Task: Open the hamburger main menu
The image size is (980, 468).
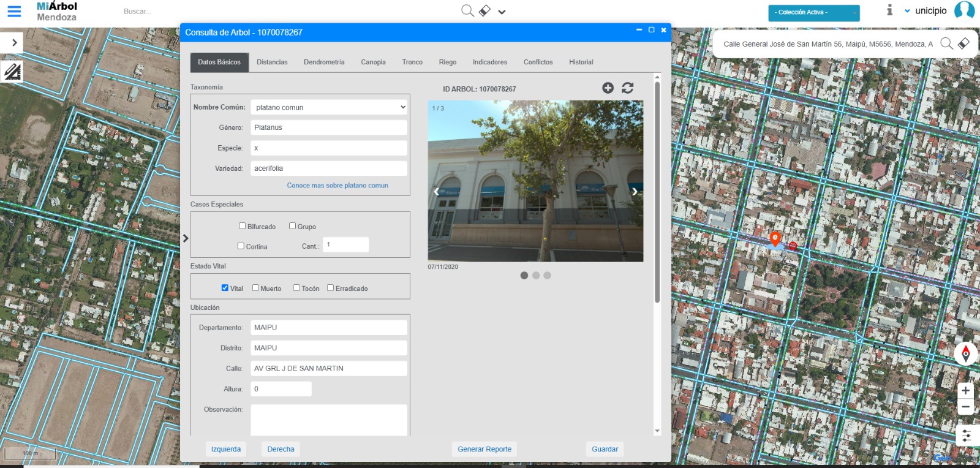Action: 13,11
